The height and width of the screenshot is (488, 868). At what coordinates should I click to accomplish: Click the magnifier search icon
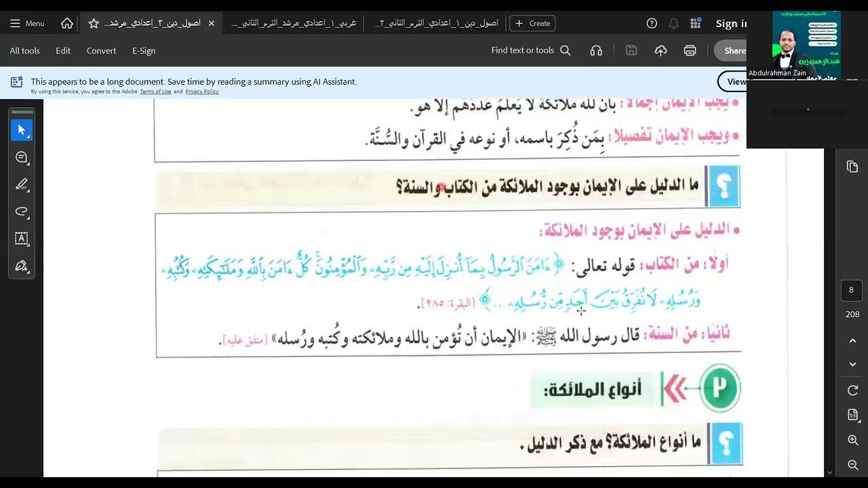pos(566,51)
